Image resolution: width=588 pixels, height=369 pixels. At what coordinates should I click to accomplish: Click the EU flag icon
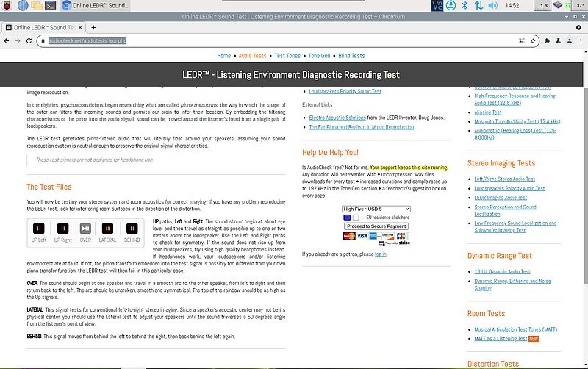point(347,218)
